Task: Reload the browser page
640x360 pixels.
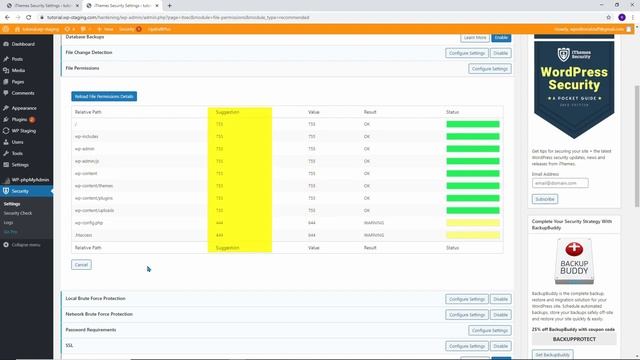Action: [x=29, y=18]
